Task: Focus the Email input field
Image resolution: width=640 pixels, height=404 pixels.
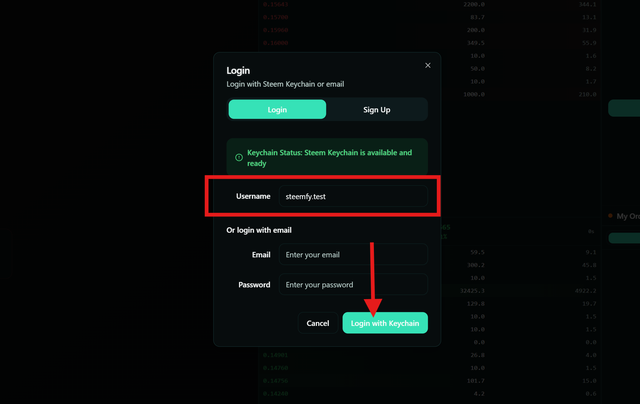Action: click(x=353, y=255)
